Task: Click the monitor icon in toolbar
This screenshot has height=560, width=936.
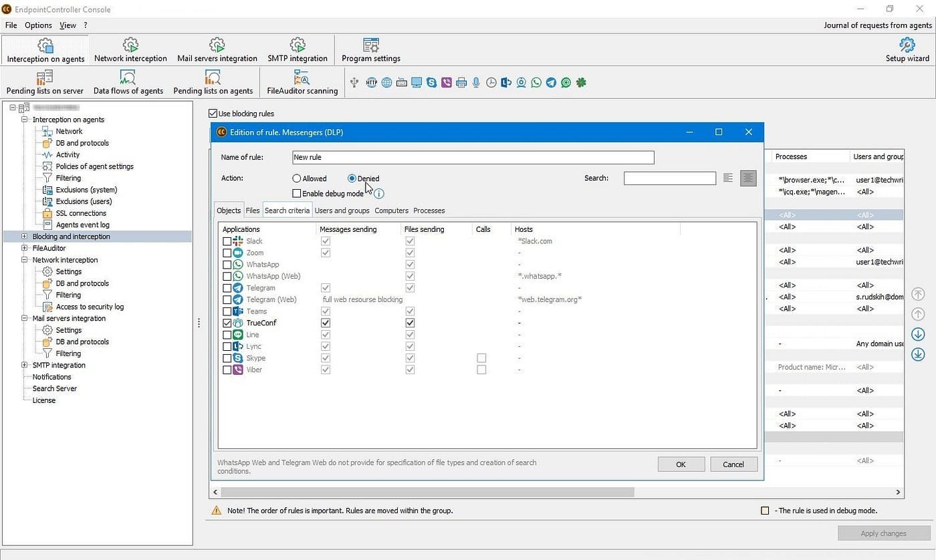Action: 417,83
